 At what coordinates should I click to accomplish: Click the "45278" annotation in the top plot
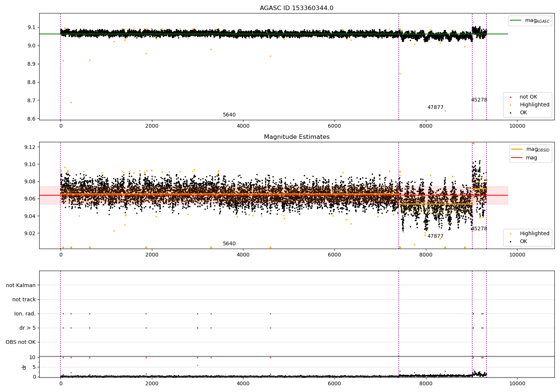click(x=479, y=100)
